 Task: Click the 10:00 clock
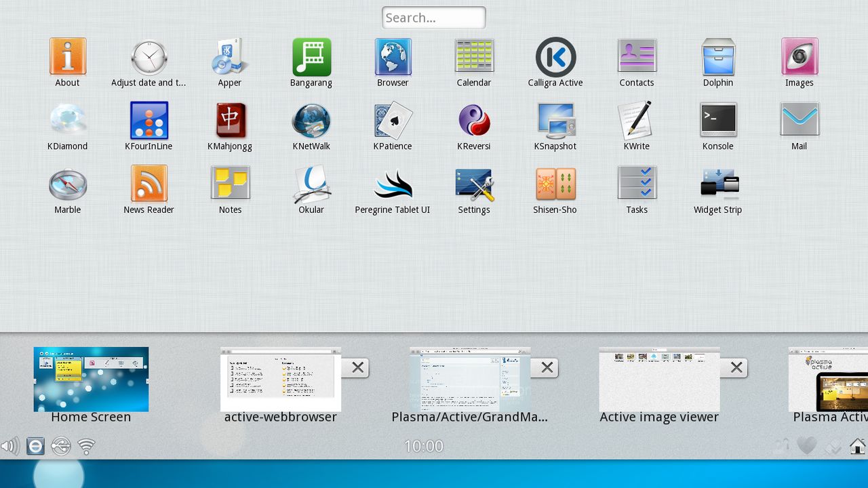pyautogui.click(x=424, y=446)
